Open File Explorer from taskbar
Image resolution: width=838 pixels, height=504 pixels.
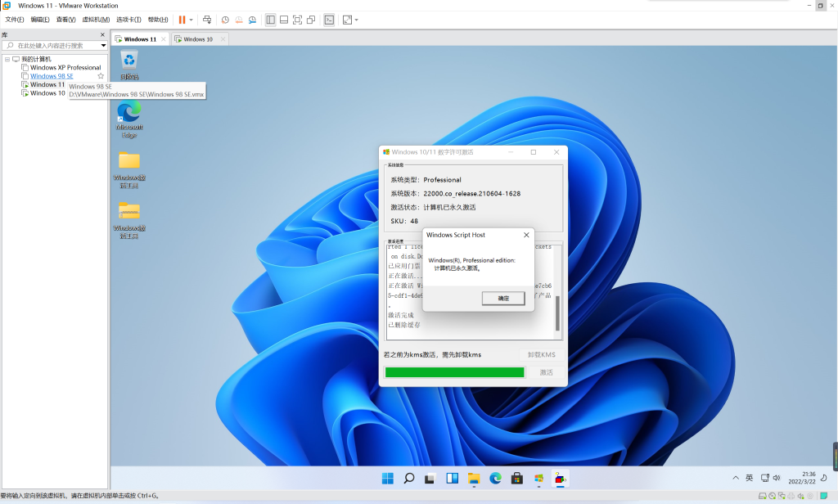(x=474, y=479)
